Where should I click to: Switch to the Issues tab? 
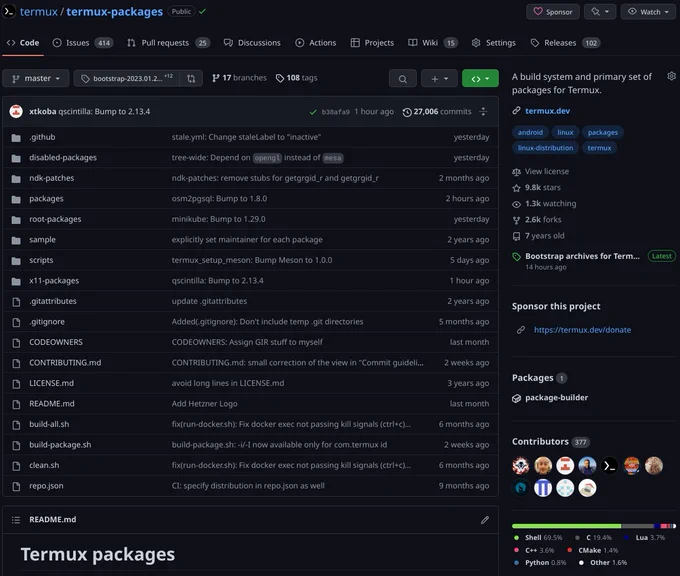82,43
